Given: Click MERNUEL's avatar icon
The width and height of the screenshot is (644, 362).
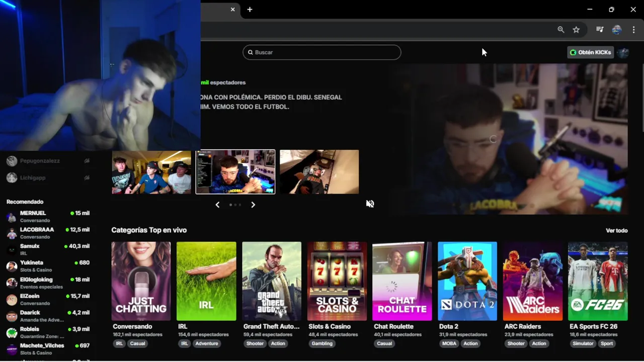Looking at the screenshot, I should coord(12,217).
